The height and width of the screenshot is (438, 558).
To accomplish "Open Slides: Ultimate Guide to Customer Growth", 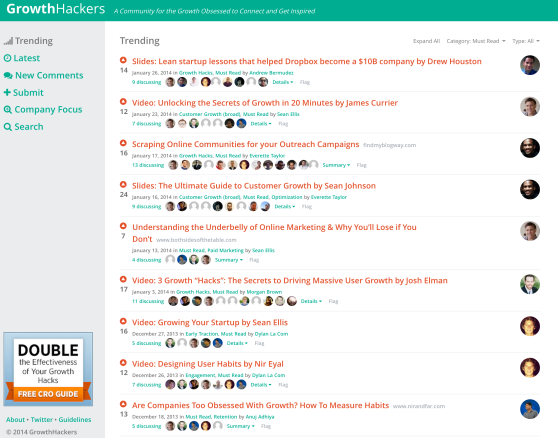I will coord(254,186).
